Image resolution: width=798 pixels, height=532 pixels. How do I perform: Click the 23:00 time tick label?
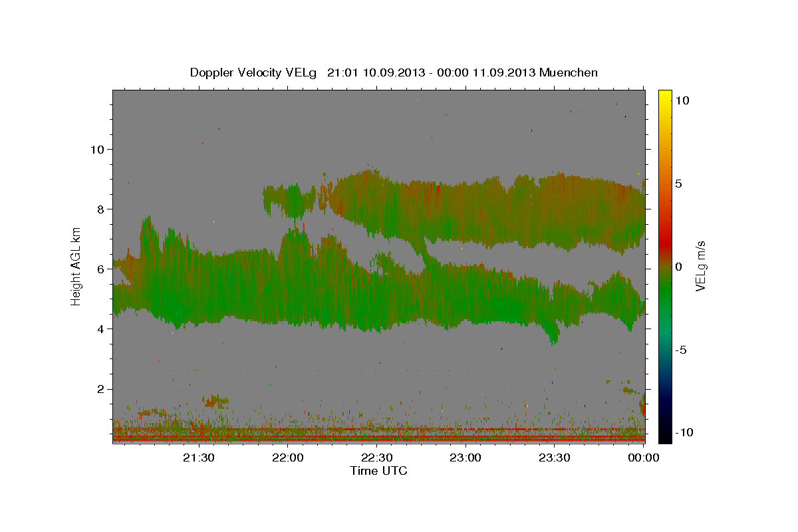pyautogui.click(x=465, y=458)
